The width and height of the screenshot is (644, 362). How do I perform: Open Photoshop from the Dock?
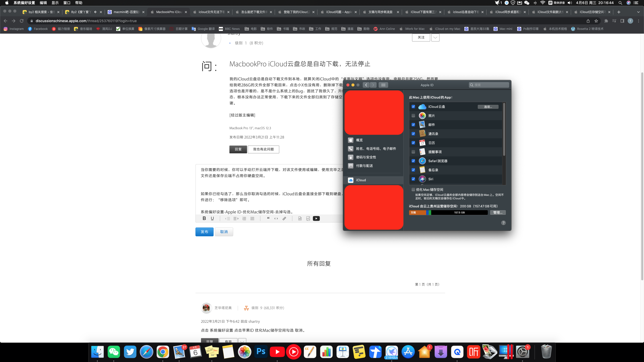click(x=261, y=352)
